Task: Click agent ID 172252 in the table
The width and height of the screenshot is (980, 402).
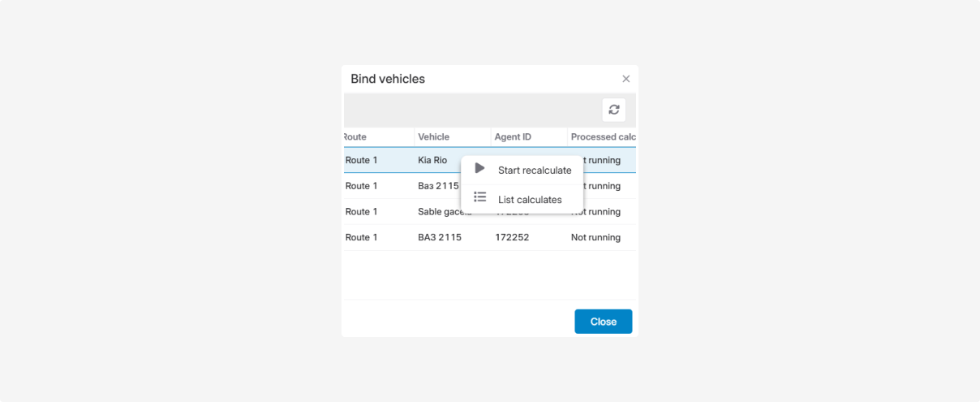Action: [512, 238]
